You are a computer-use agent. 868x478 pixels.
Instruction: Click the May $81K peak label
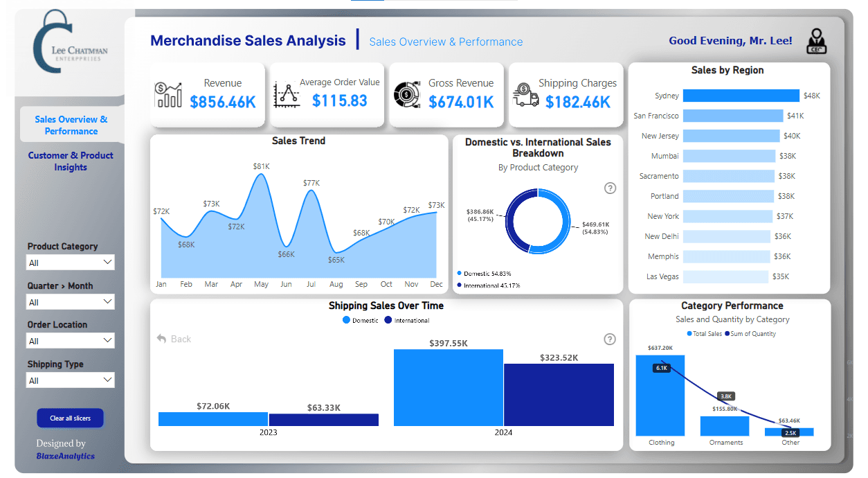click(x=261, y=166)
